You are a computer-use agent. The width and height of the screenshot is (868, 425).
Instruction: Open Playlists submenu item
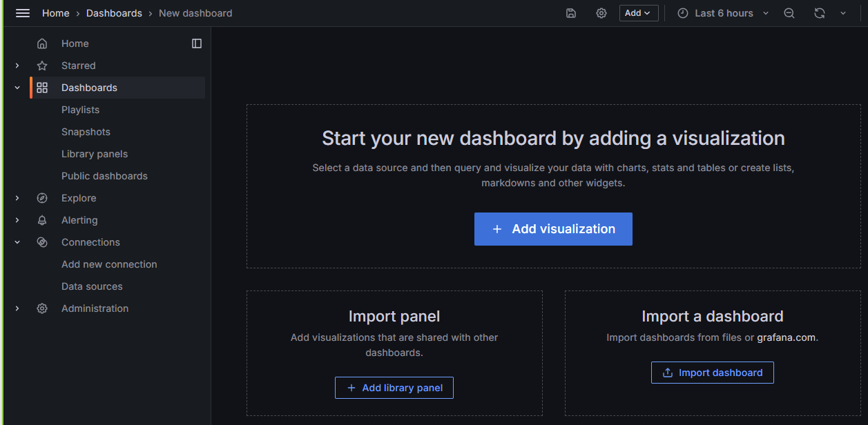tap(80, 110)
